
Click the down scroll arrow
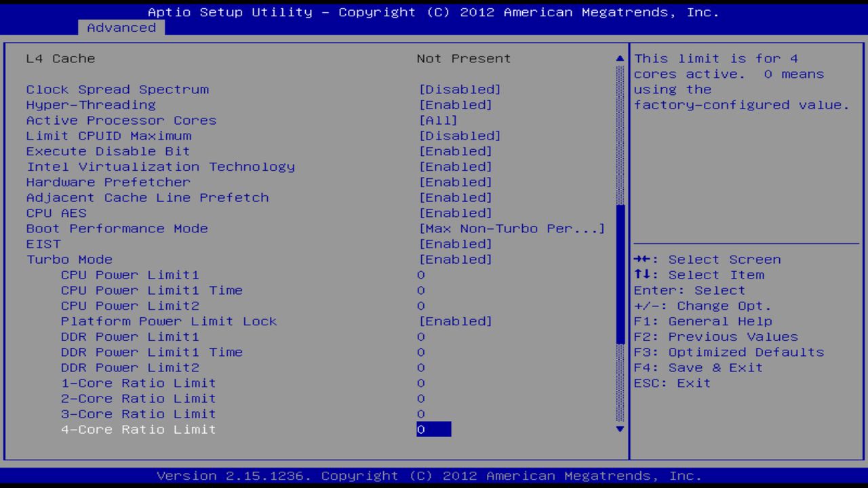tap(619, 429)
